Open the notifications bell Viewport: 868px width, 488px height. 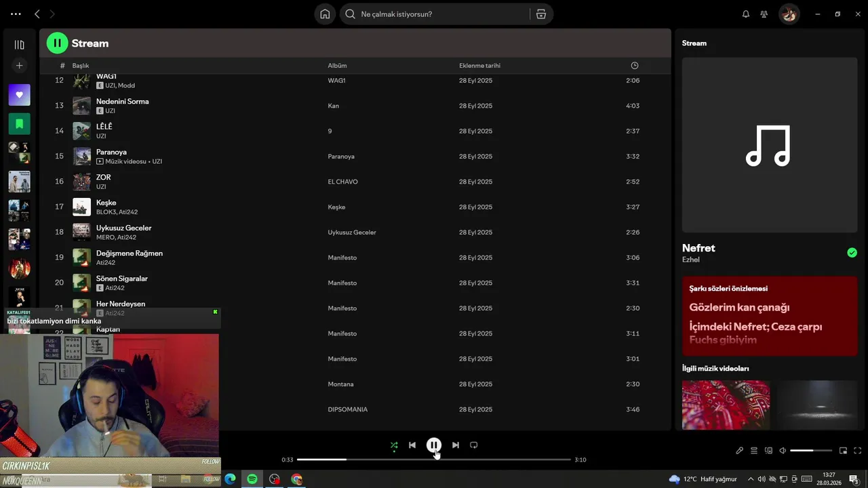(x=746, y=14)
